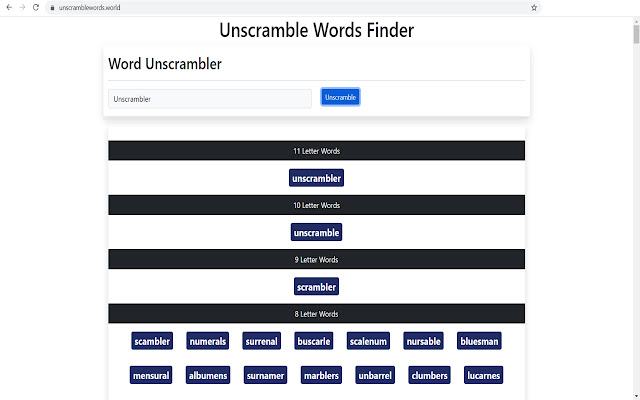Open the word 'unscramble' result
This screenshot has width=640, height=400.
316,232
